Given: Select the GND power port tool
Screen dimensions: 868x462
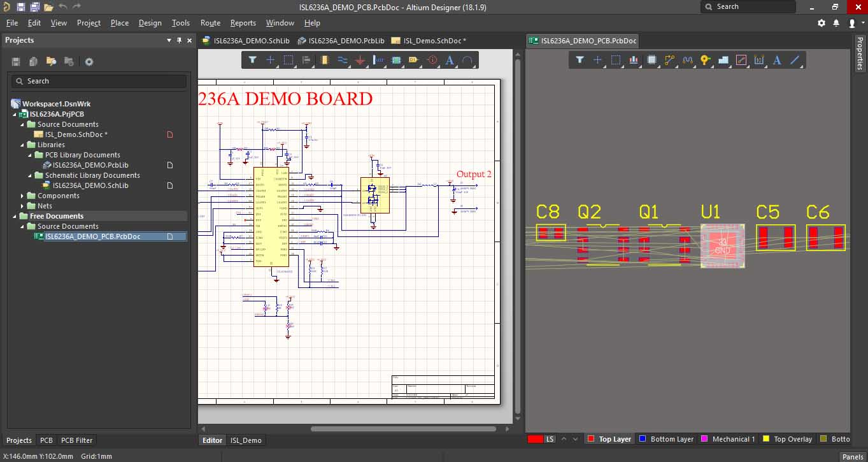Looking at the screenshot, I should coord(360,60).
